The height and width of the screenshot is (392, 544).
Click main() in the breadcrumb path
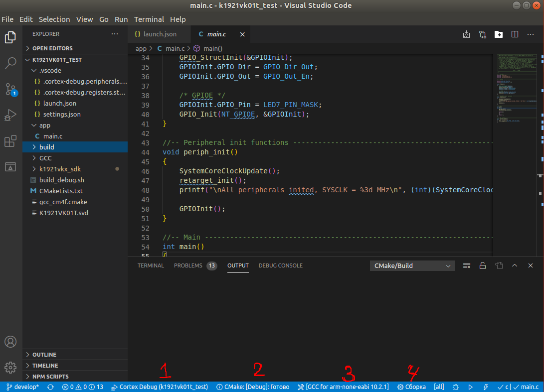point(208,48)
